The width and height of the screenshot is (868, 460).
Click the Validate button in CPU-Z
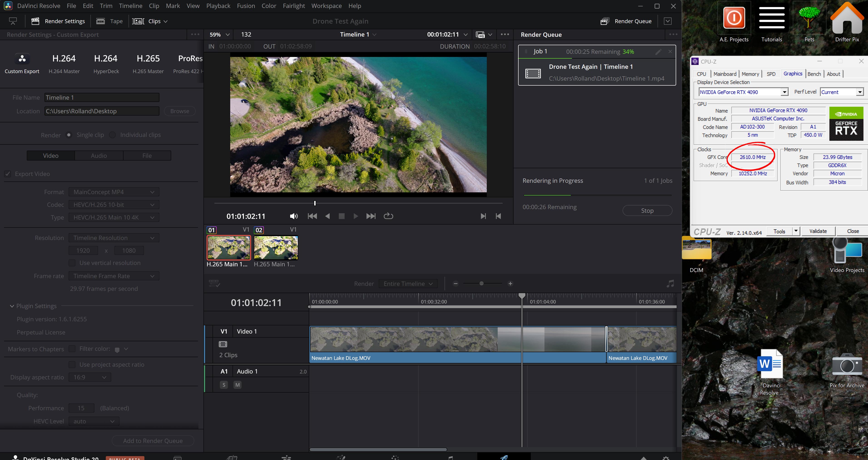pyautogui.click(x=818, y=231)
